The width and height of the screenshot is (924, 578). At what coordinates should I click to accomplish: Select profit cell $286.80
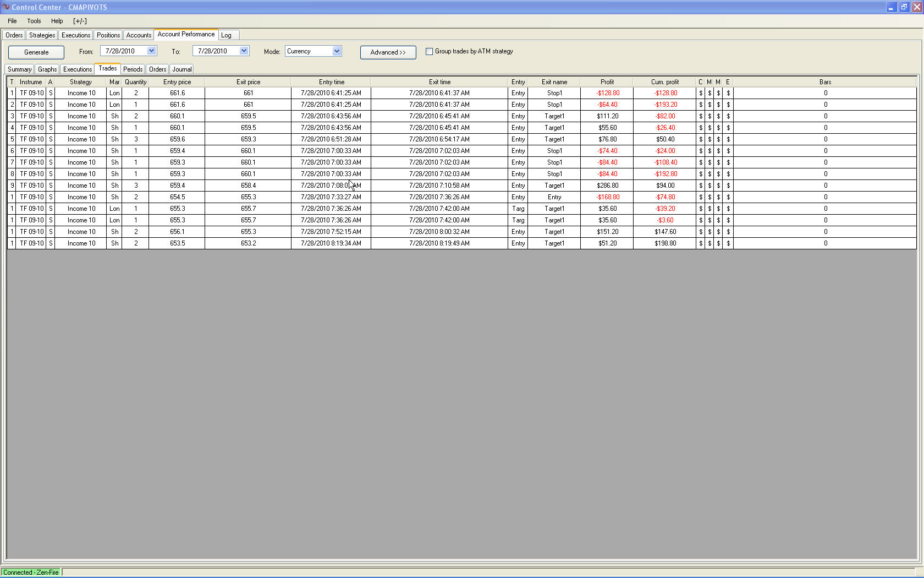pyautogui.click(x=608, y=186)
